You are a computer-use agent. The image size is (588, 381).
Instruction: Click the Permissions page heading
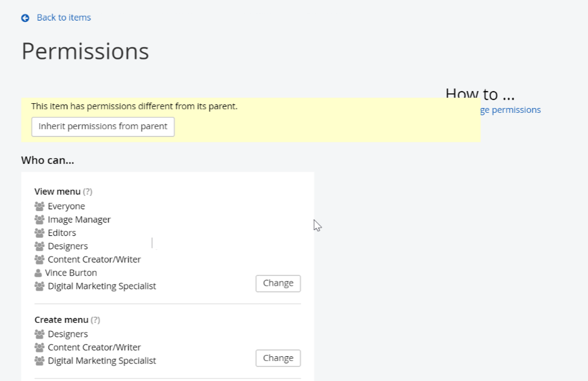85,52
